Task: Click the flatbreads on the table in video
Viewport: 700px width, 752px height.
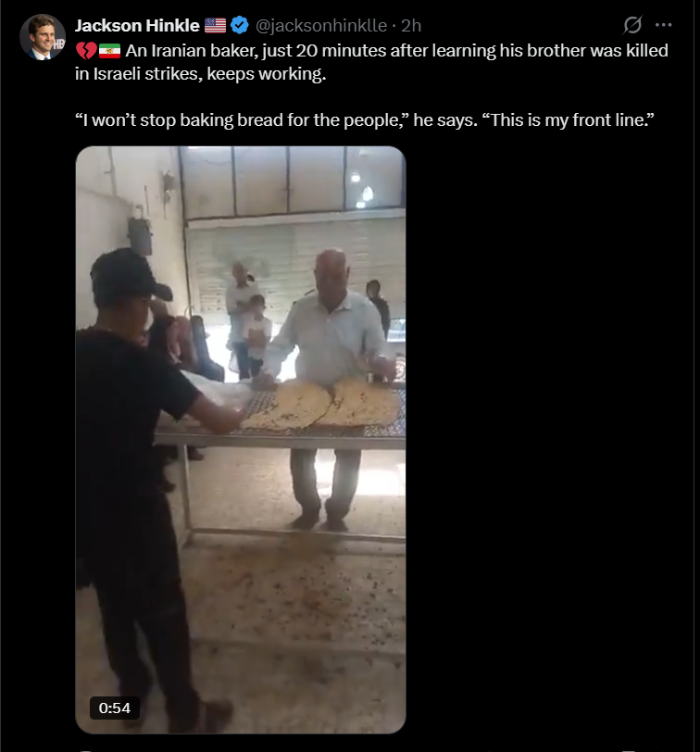Action: (x=321, y=403)
